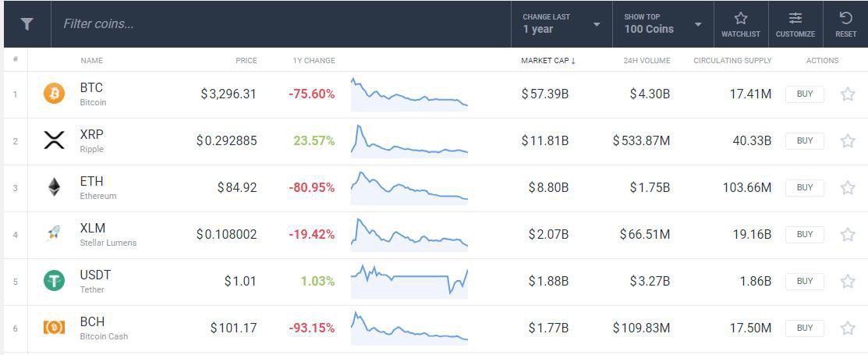The image size is (868, 355).
Task: Click the Ripple XRP logo icon
Action: (54, 141)
